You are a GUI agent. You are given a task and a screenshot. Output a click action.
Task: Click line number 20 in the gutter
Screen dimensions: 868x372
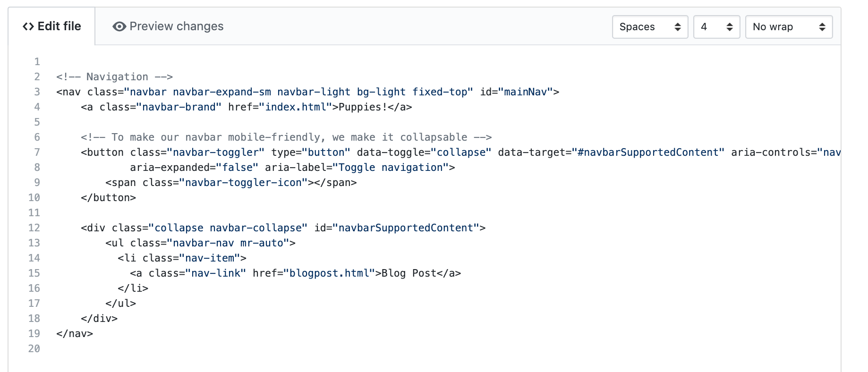pos(34,348)
